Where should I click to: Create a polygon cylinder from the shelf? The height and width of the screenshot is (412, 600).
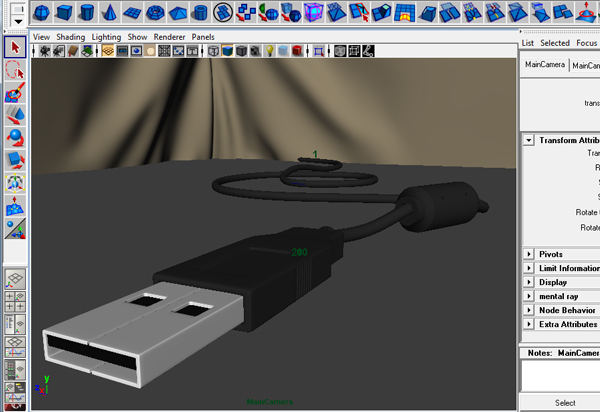coord(87,12)
